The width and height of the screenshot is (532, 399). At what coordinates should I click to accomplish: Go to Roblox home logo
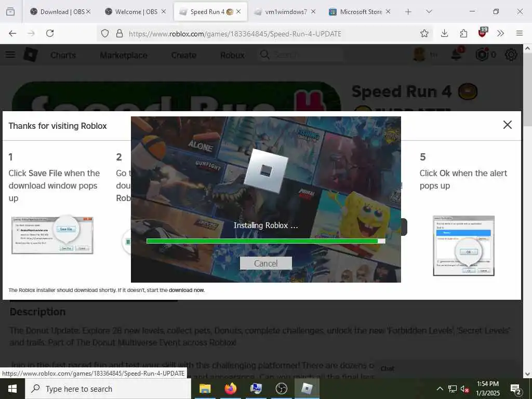coord(31,55)
